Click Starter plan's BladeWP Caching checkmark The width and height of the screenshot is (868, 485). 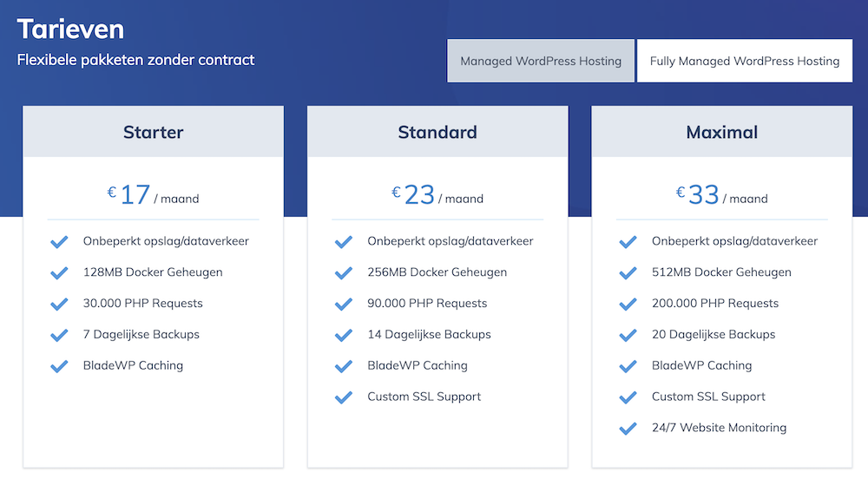pyautogui.click(x=59, y=366)
